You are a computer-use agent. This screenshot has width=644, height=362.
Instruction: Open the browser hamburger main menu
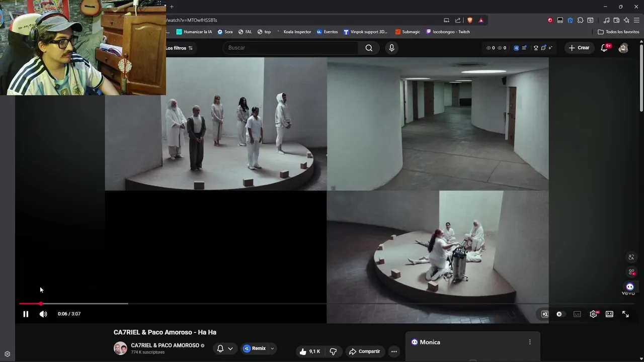coord(636,20)
